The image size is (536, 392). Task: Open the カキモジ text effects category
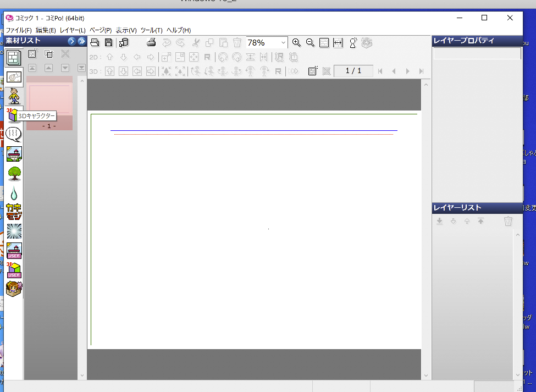tap(14, 212)
